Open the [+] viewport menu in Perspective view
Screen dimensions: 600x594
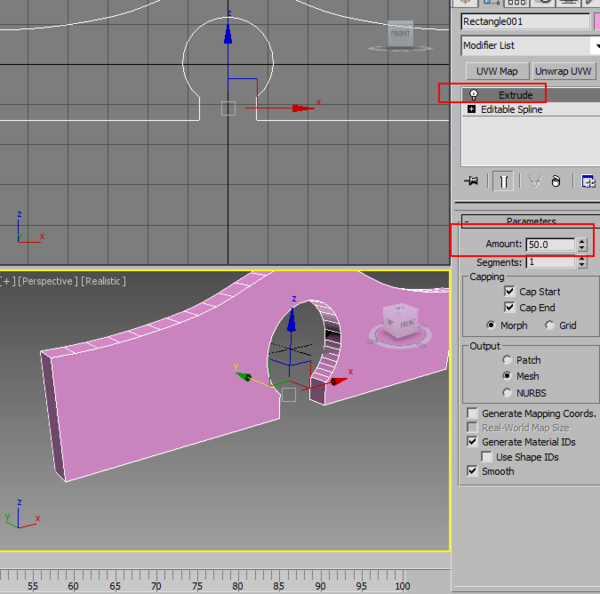[x=7, y=281]
